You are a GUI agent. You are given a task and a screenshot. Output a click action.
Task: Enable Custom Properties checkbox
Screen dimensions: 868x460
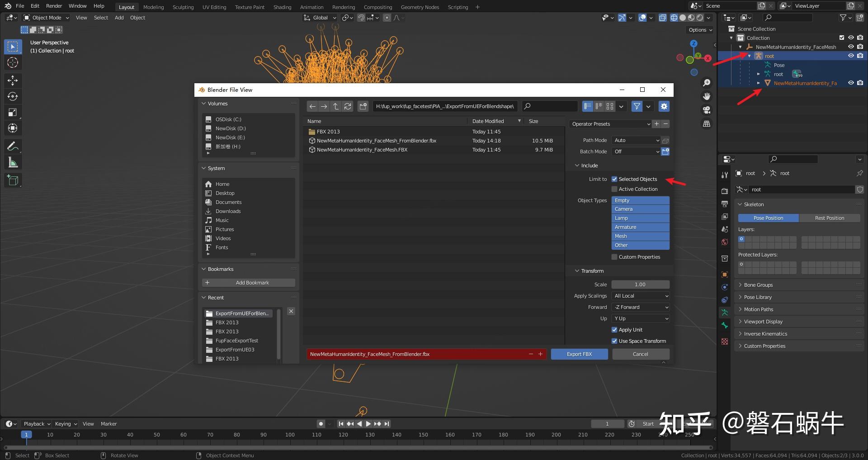(x=614, y=257)
